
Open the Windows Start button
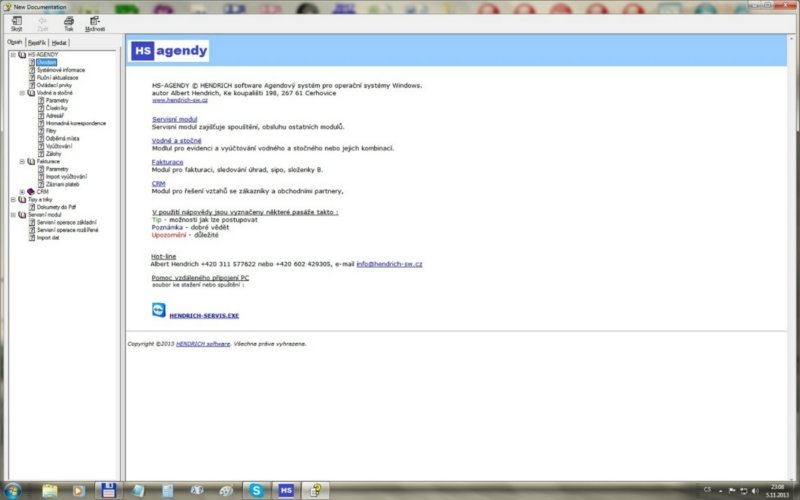[12, 491]
